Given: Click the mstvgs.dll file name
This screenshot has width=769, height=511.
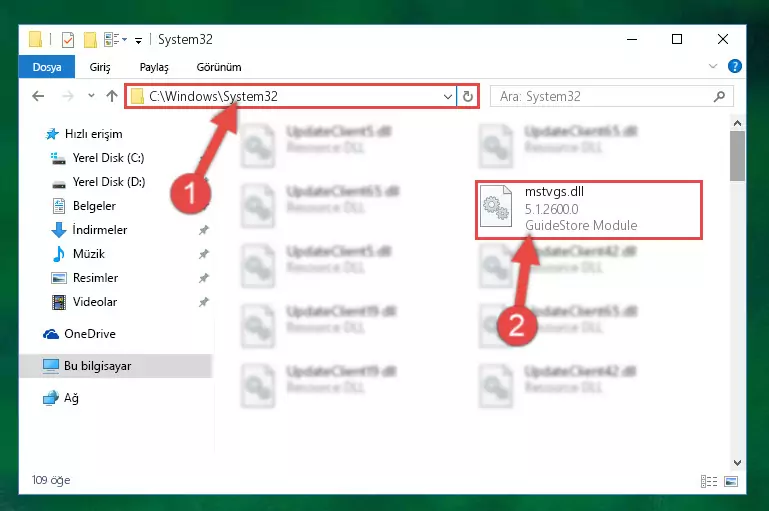Looking at the screenshot, I should tap(554, 192).
